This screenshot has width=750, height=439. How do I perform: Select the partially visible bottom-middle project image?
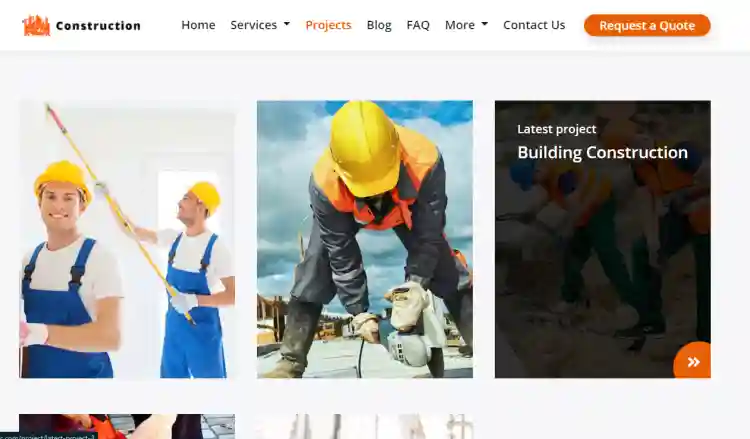click(365, 427)
